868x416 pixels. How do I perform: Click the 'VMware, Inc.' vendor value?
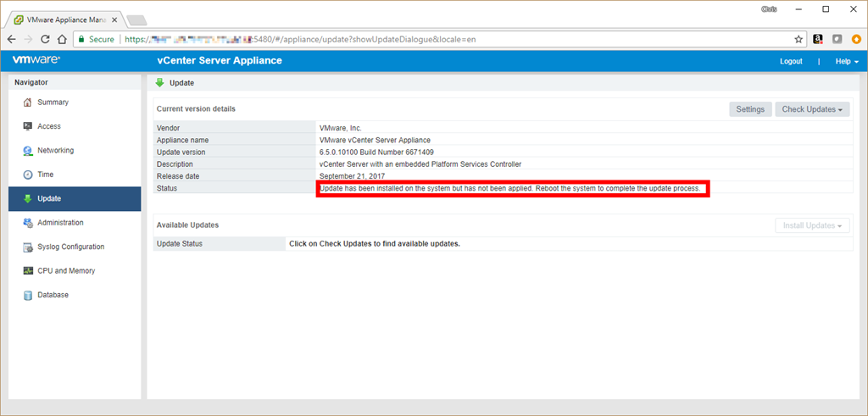[341, 128]
